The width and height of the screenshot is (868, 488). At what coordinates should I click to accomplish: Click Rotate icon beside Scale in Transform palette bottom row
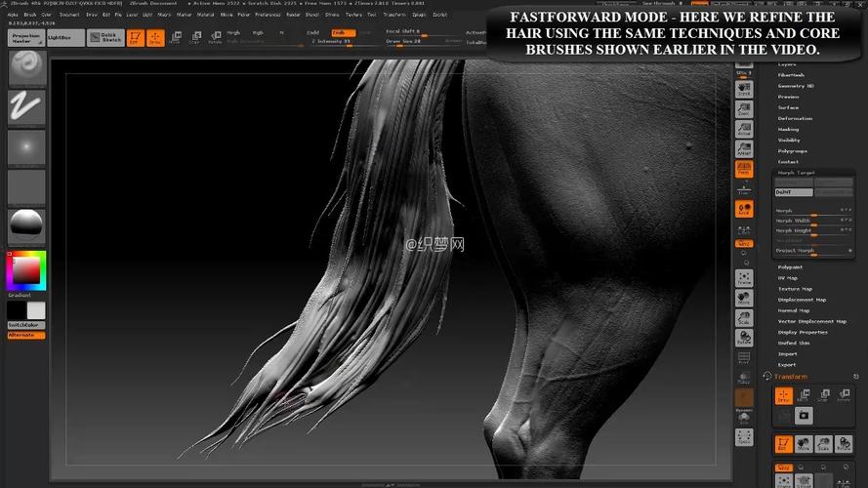point(844,444)
